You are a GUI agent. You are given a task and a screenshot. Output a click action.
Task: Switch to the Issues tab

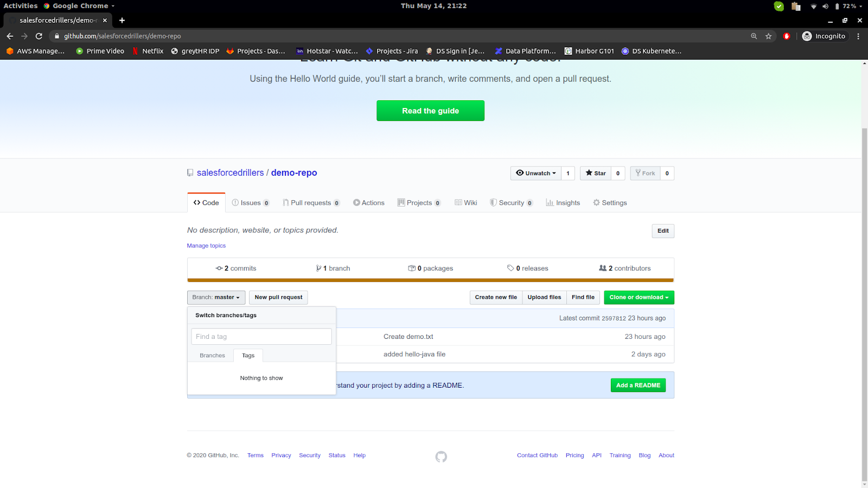click(x=251, y=203)
